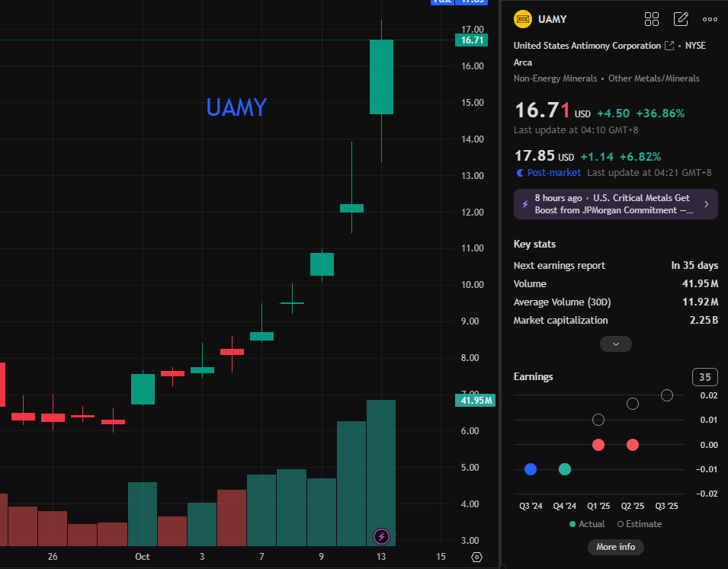
Task: Open the U.S. Critical Metals news banner
Action: [616, 204]
